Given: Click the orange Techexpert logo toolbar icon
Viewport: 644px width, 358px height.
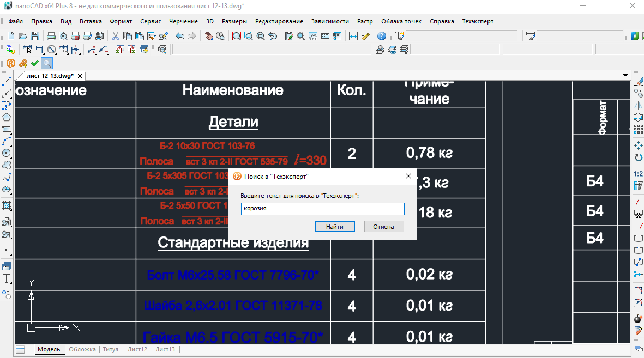Looking at the screenshot, I should tap(10, 63).
